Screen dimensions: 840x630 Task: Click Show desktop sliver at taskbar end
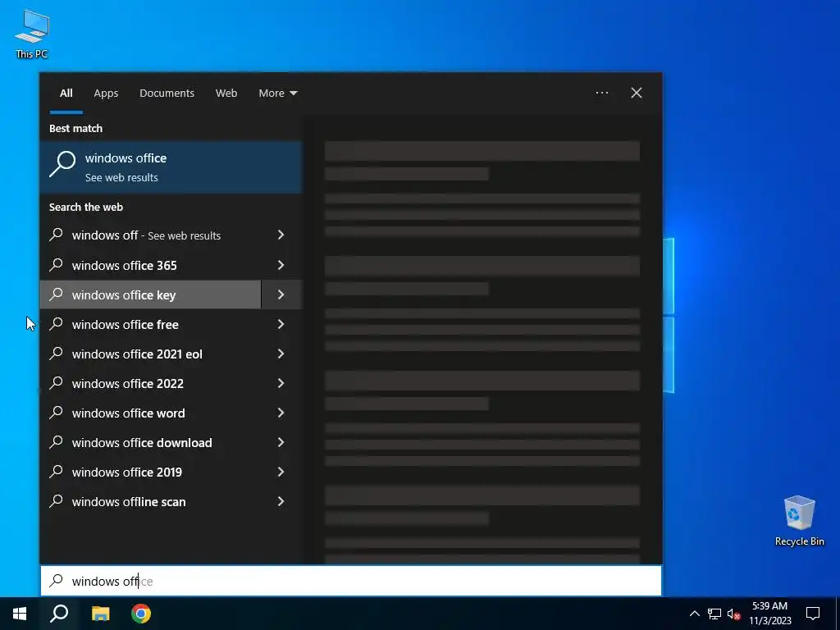pos(838,614)
